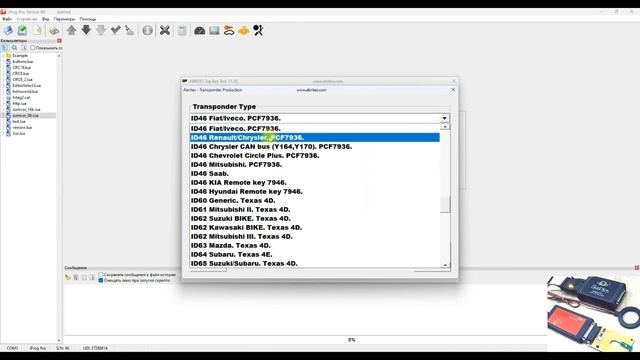Choose ID64 Subaru Texas 4E entry
The height and width of the screenshot is (360, 640).
[x=315, y=254]
